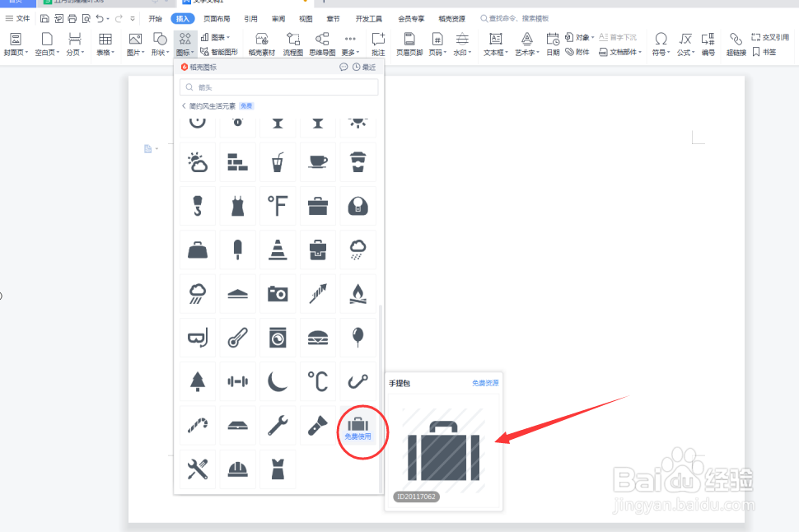
Task: Click the camera icon in icon panel
Action: [x=278, y=294]
